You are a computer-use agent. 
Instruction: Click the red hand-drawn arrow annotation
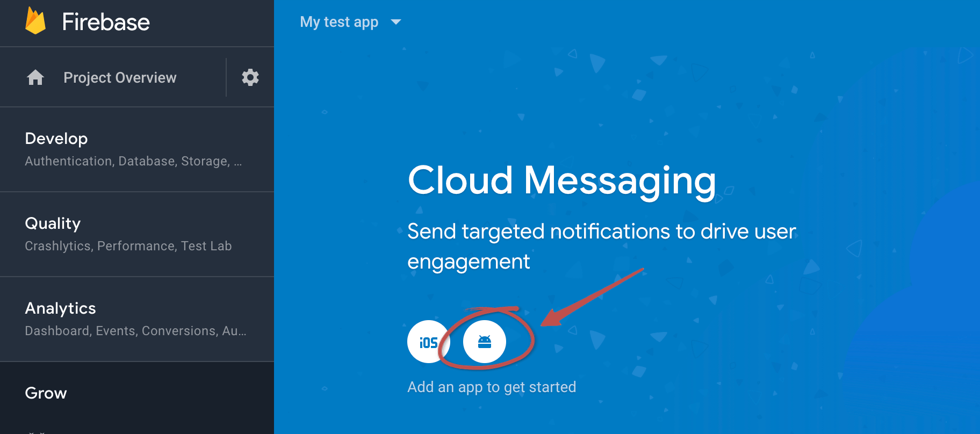pos(592,297)
